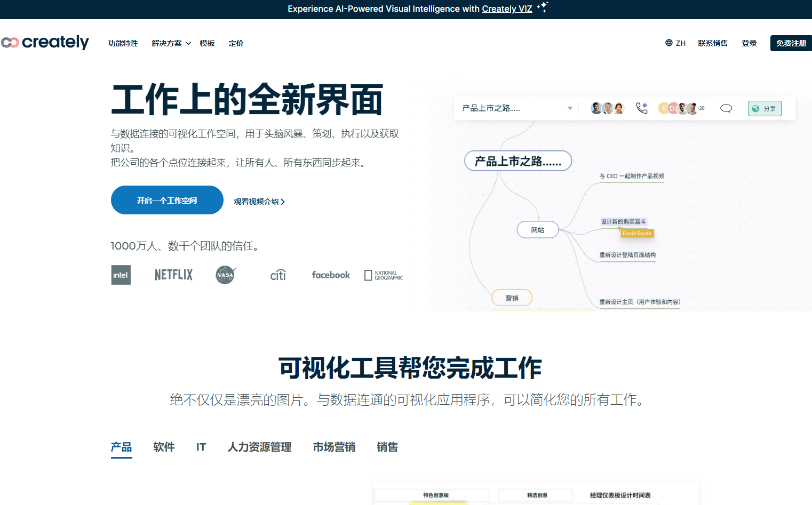Click the Creately logo
Image resolution: width=812 pixels, height=505 pixels.
pyautogui.click(x=45, y=43)
